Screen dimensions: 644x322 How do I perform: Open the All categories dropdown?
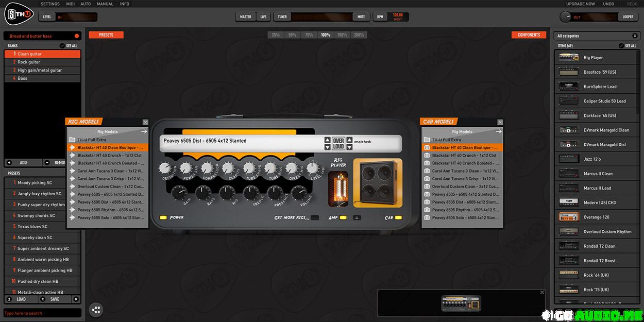pyautogui.click(x=597, y=36)
